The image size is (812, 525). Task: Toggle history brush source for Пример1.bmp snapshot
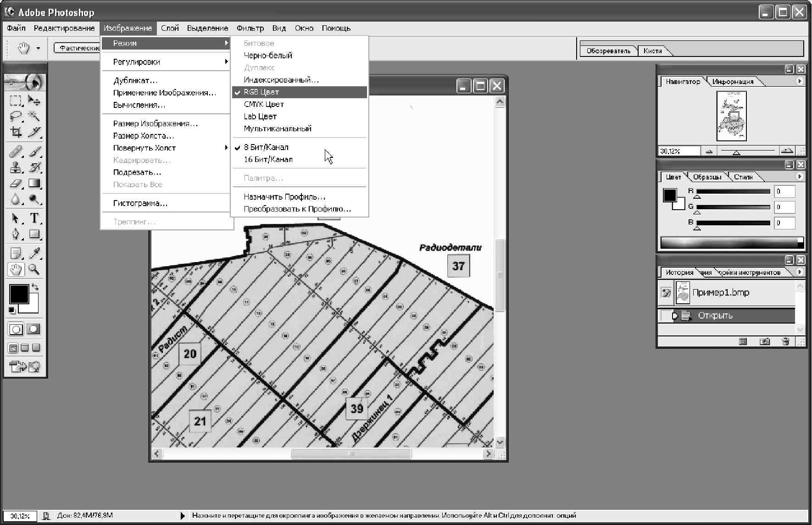[x=666, y=292]
